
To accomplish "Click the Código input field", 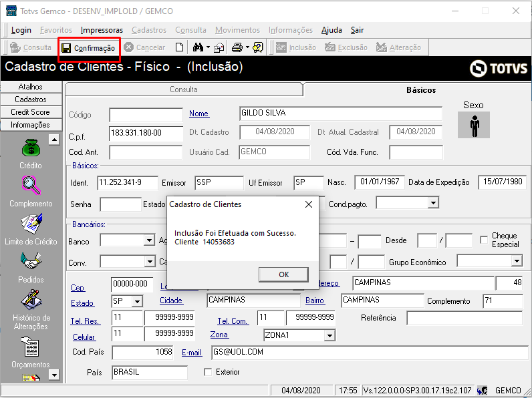I will pos(146,115).
